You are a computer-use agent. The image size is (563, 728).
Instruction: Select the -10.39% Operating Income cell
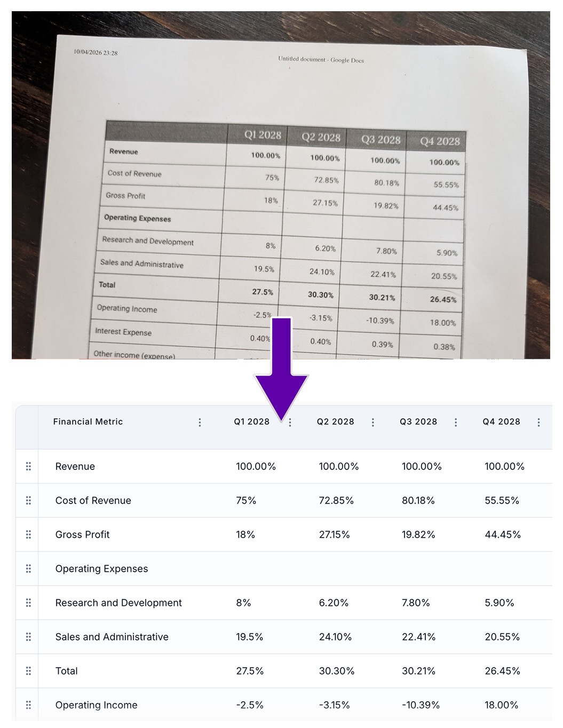[422, 705]
